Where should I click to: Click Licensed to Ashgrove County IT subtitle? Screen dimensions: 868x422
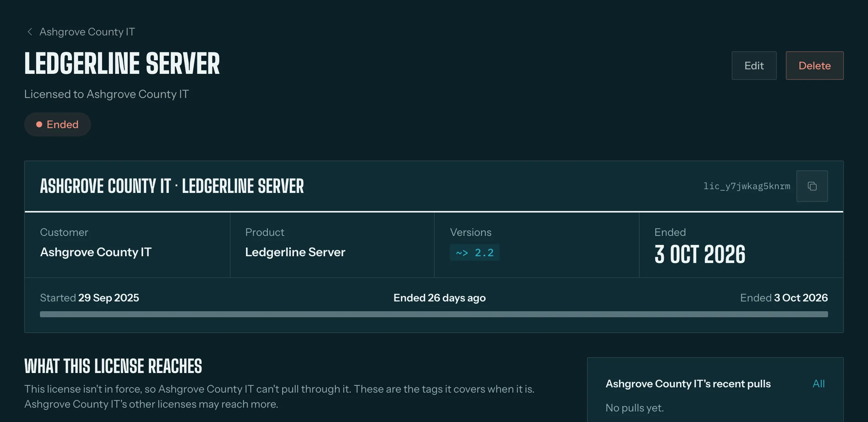point(107,94)
